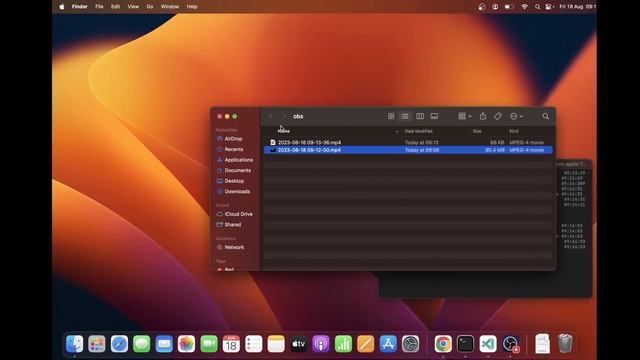Image resolution: width=640 pixels, height=360 pixels.
Task: Open Google Chrome from the Dock
Action: [x=443, y=344]
